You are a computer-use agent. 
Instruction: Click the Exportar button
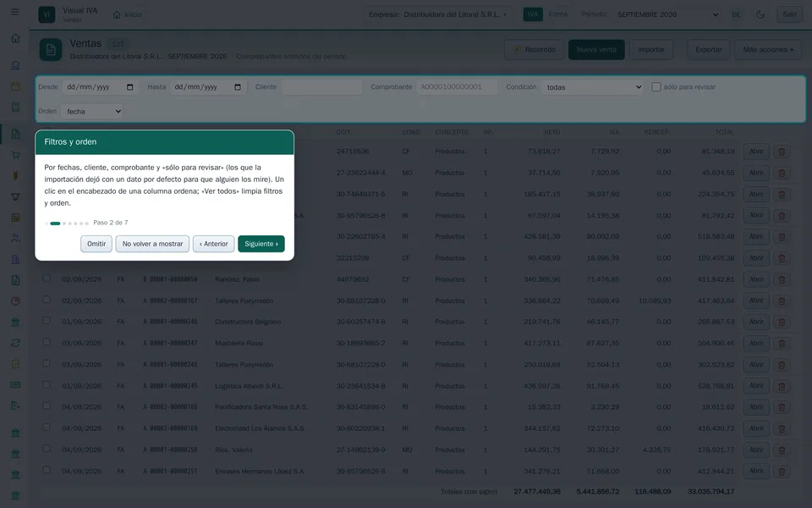click(709, 50)
